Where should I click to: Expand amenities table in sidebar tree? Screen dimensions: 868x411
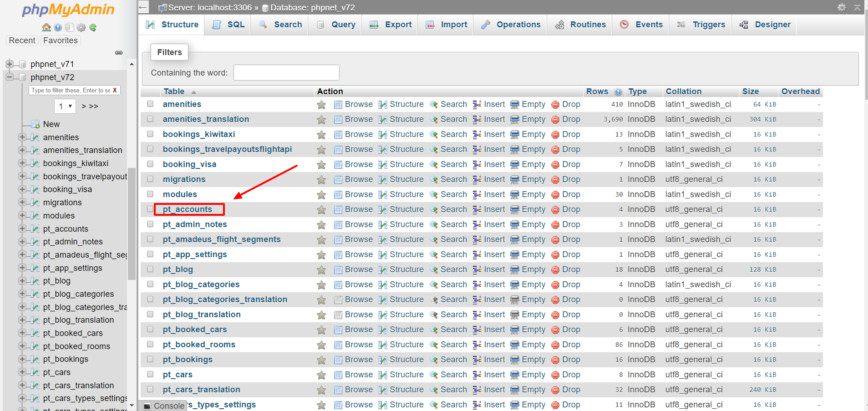point(22,137)
